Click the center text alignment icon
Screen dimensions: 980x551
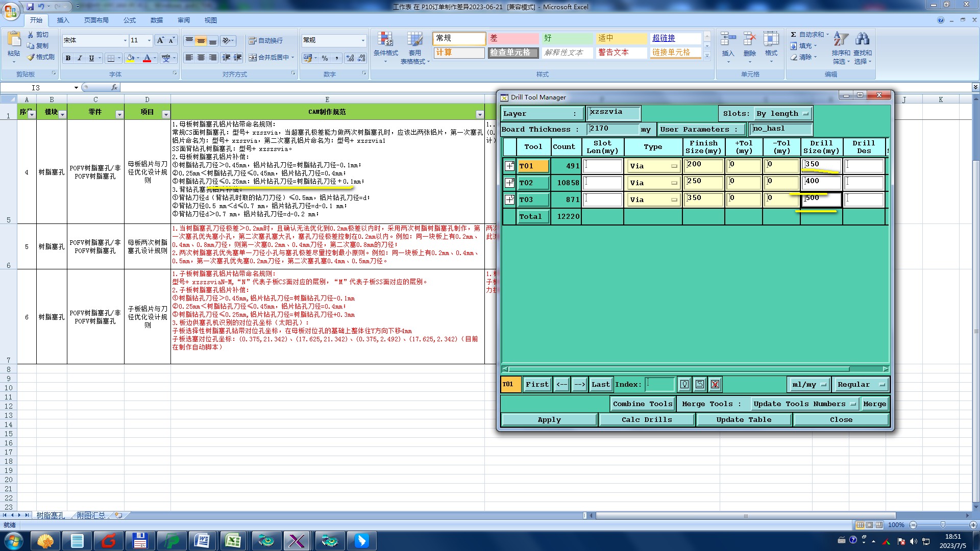coord(201,58)
